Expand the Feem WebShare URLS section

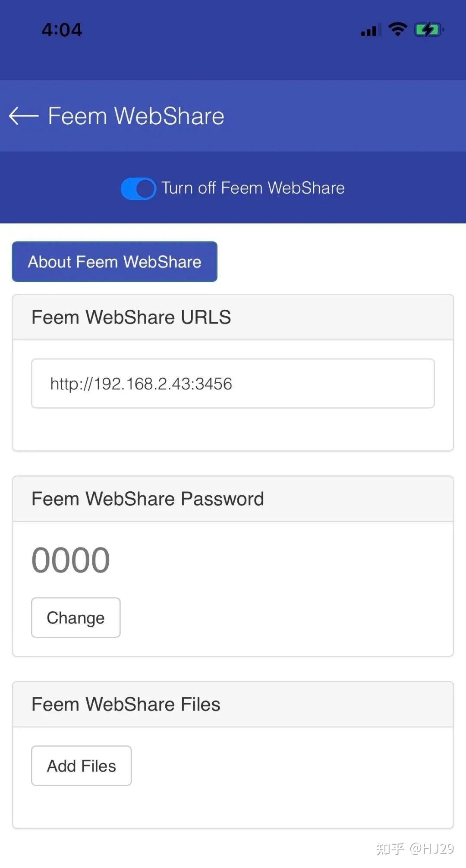(131, 317)
